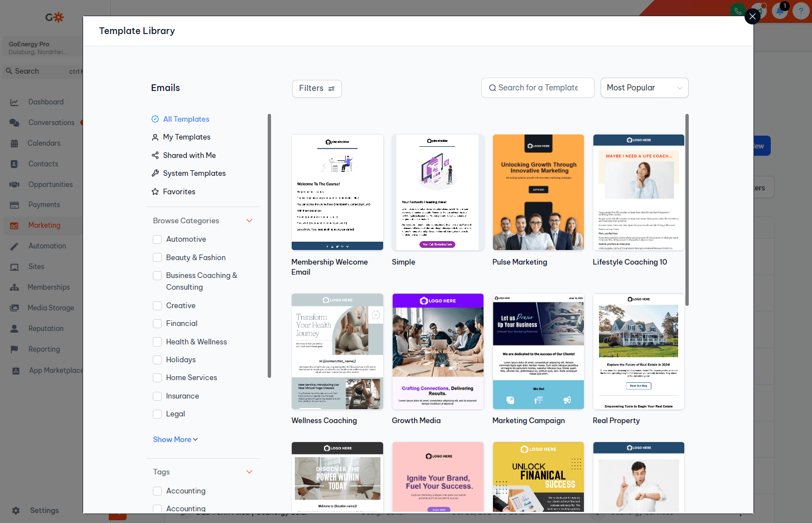Click the Payments icon in the background sidebar

pyautogui.click(x=14, y=205)
